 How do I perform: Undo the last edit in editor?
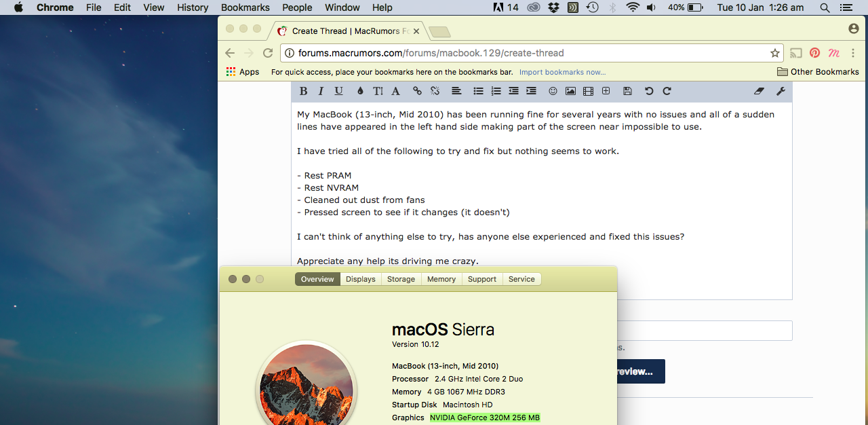pos(649,91)
